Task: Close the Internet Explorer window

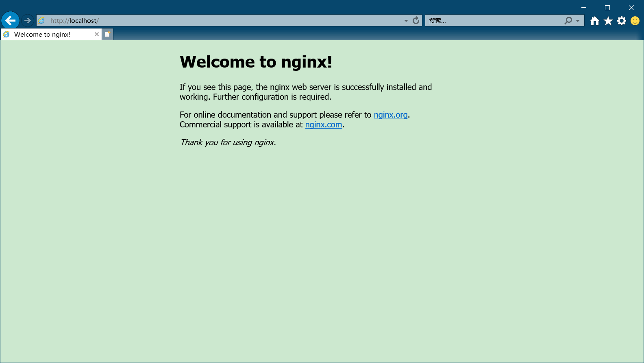Action: point(631,8)
